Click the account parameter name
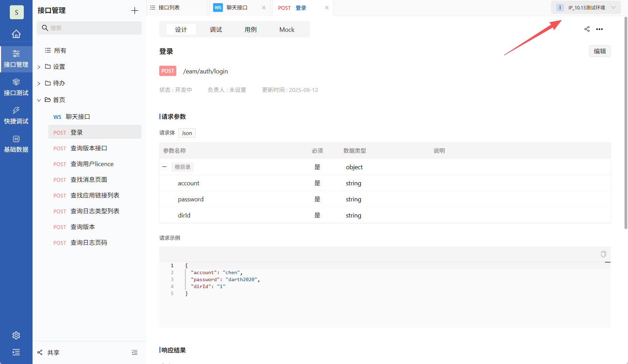628x364 pixels. tap(189, 183)
